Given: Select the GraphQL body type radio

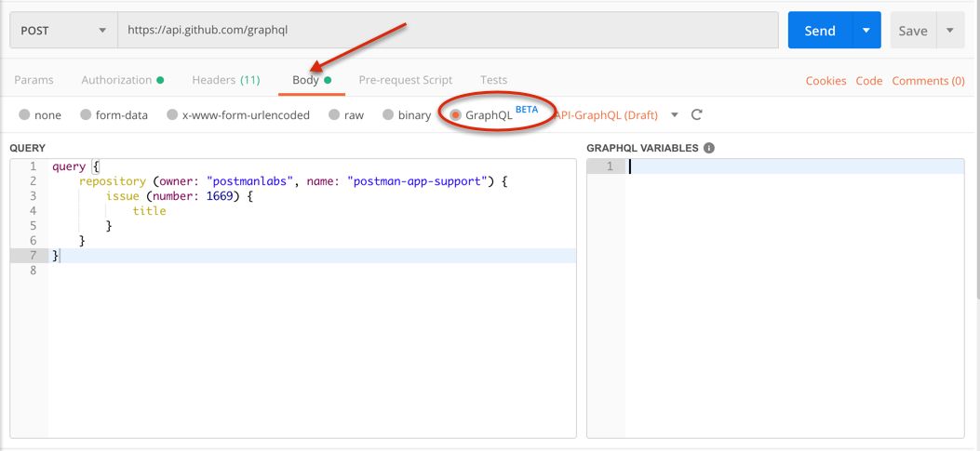Looking at the screenshot, I should click(456, 115).
